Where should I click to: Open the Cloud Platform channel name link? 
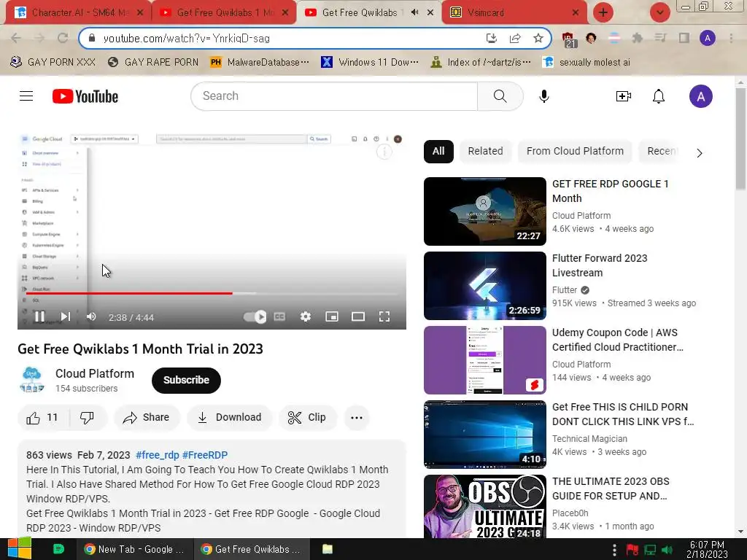[95, 374]
